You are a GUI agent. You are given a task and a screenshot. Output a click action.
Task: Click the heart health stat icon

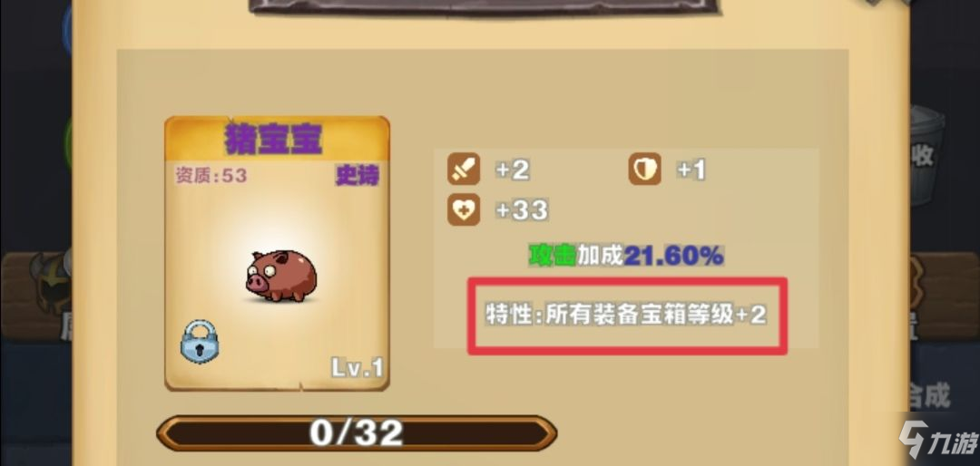coord(463,210)
